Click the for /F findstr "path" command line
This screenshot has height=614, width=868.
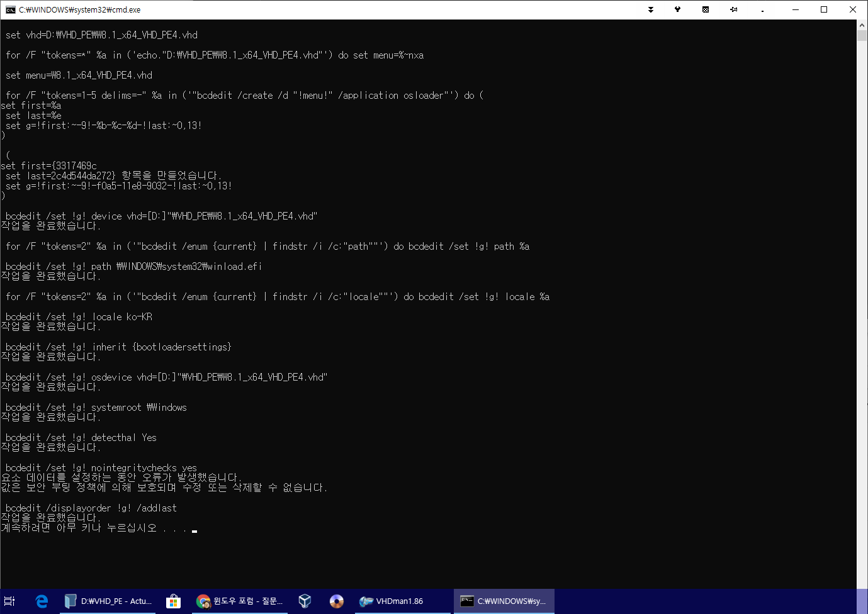point(268,247)
